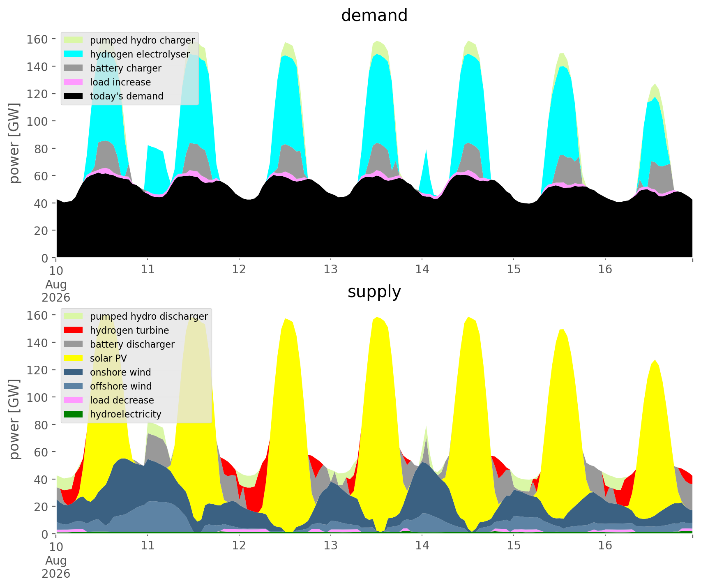Select the black today's demand legend swatch

pos(74,96)
